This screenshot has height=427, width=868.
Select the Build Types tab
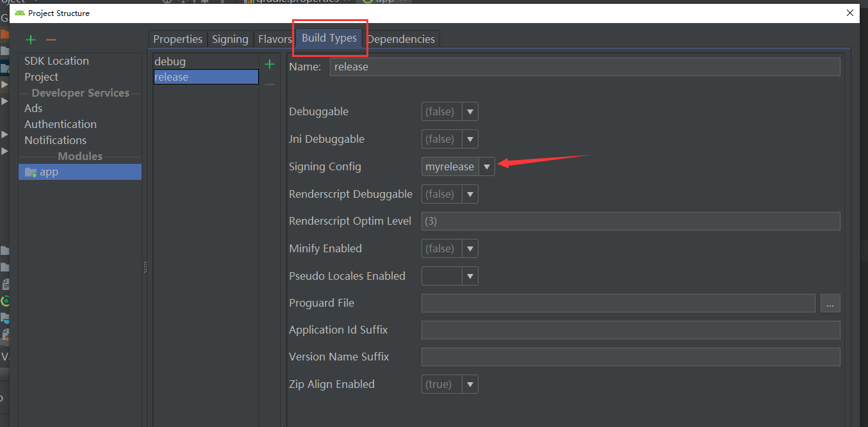329,38
